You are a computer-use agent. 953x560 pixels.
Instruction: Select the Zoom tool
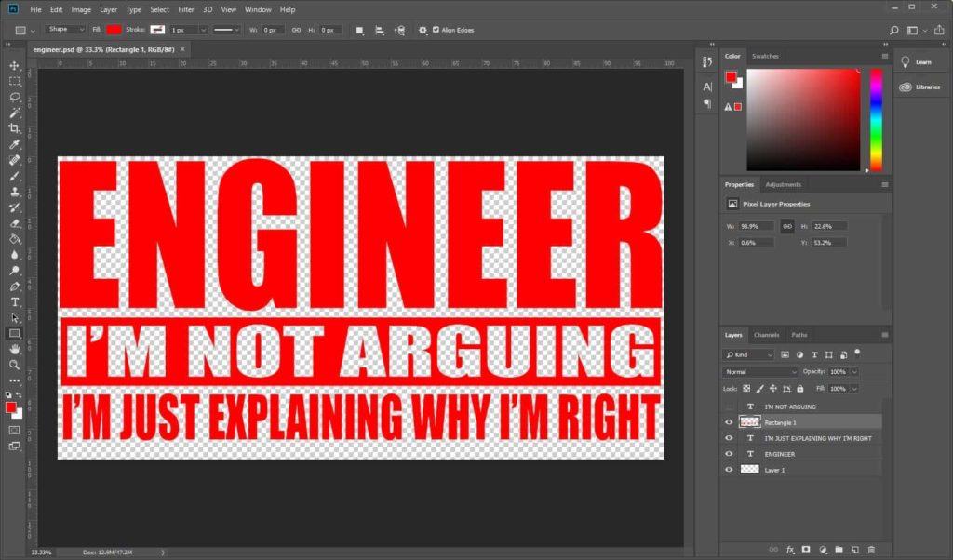pyautogui.click(x=15, y=365)
